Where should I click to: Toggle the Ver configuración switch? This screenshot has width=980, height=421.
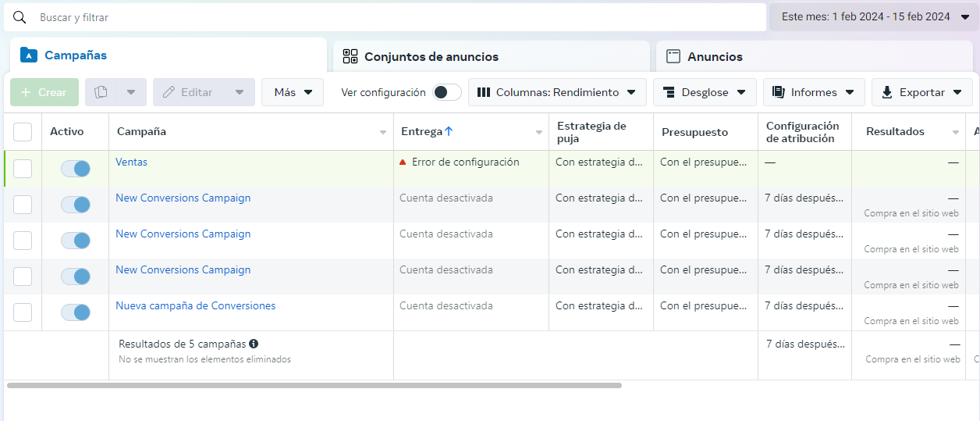coord(447,92)
